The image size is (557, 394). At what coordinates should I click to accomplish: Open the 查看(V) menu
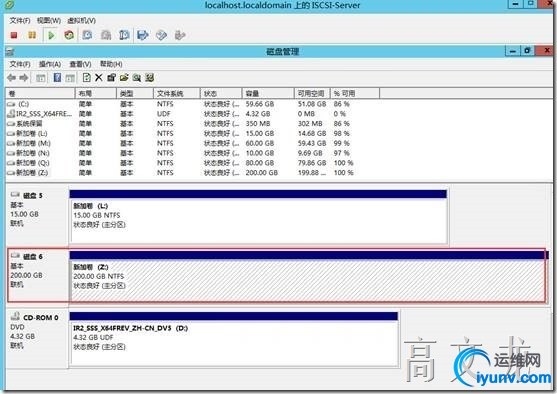point(80,64)
